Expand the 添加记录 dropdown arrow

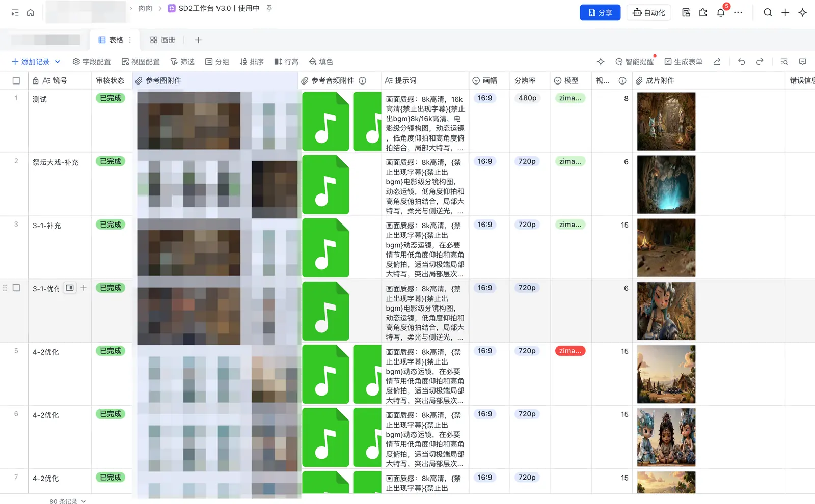click(58, 62)
